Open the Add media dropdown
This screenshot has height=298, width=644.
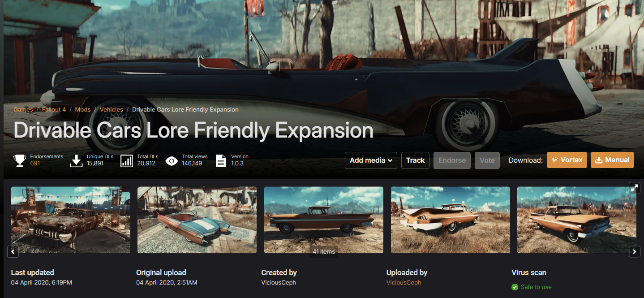(371, 160)
